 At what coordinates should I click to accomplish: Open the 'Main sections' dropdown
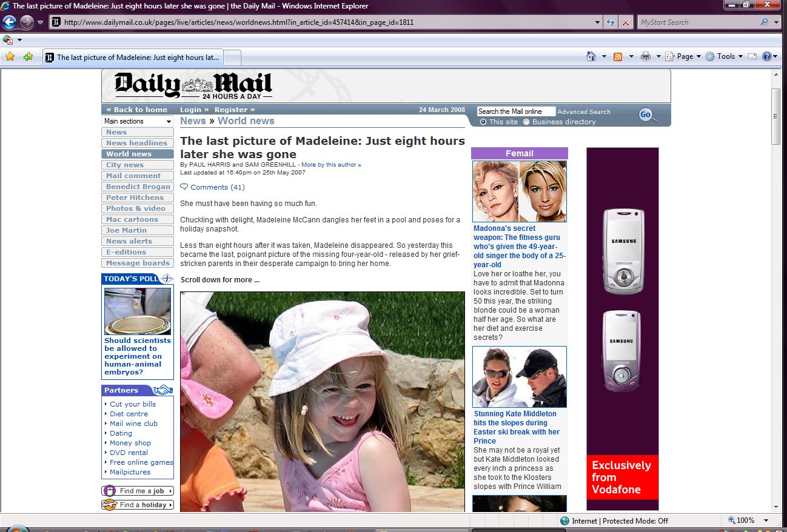[x=138, y=121]
